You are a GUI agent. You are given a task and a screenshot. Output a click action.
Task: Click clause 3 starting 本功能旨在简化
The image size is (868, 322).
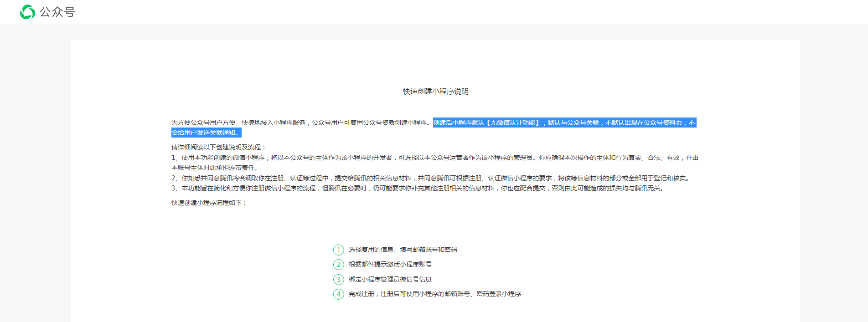tap(418, 188)
